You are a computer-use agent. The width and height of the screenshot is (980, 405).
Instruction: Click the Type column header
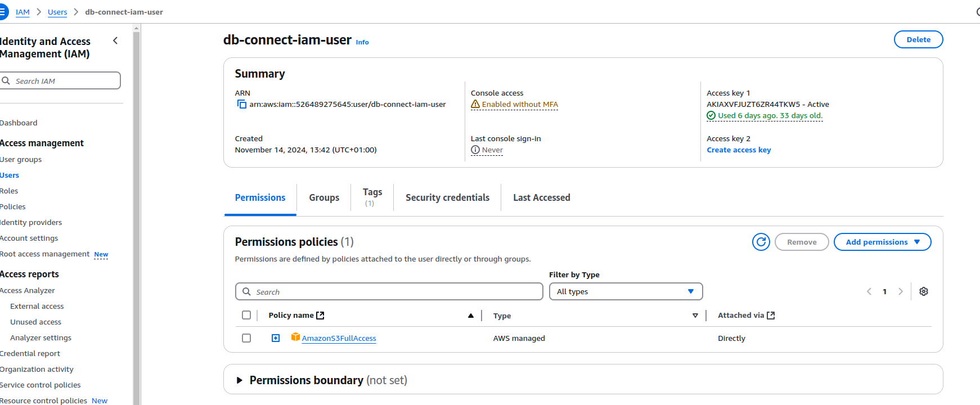[502, 316]
